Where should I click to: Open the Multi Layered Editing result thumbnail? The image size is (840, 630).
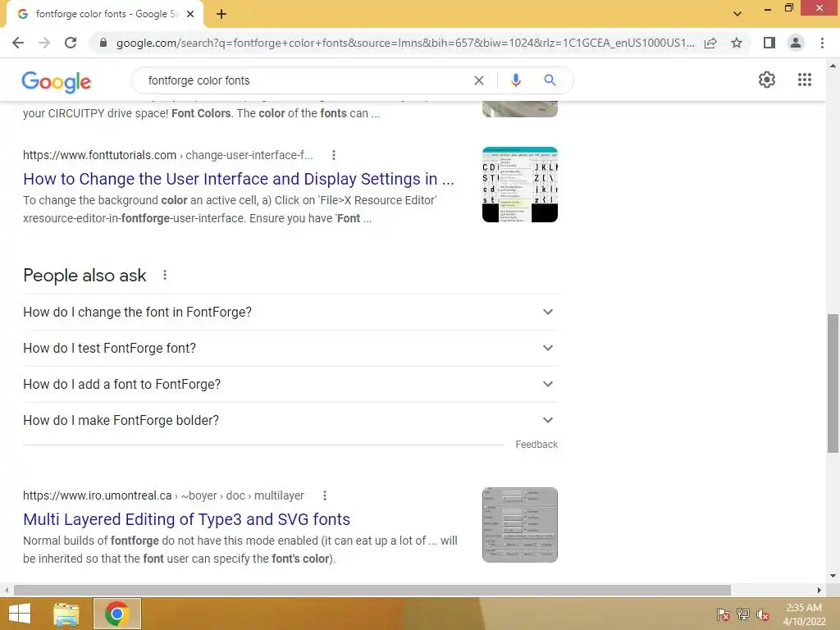(x=519, y=525)
